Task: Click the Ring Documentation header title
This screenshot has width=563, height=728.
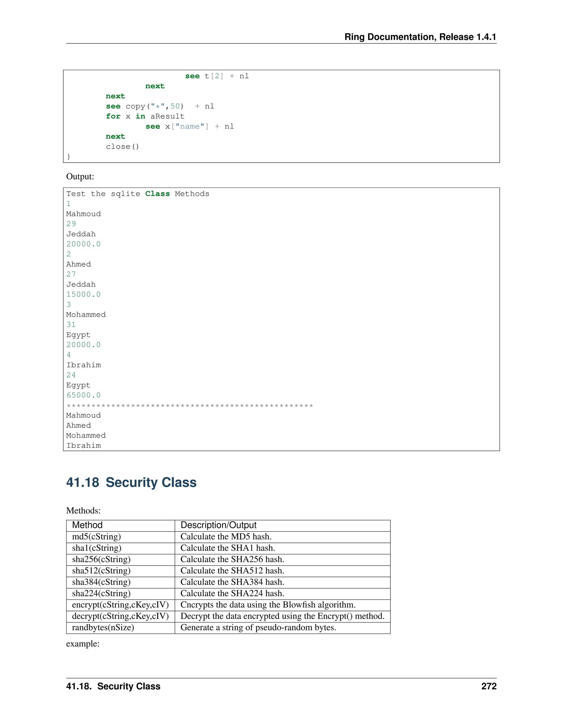Action: tap(420, 37)
